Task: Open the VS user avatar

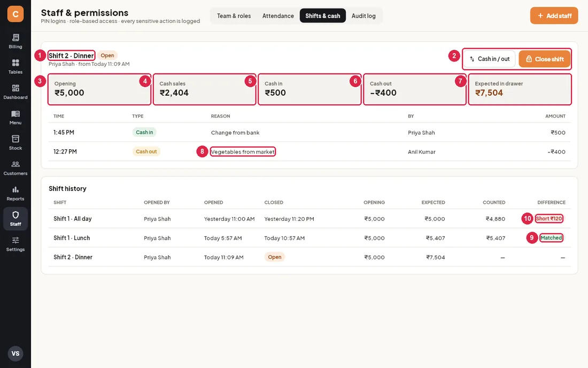Action: 16,354
